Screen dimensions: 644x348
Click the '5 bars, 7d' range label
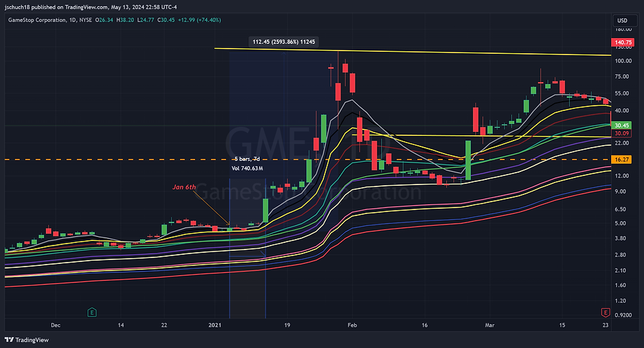tap(247, 159)
